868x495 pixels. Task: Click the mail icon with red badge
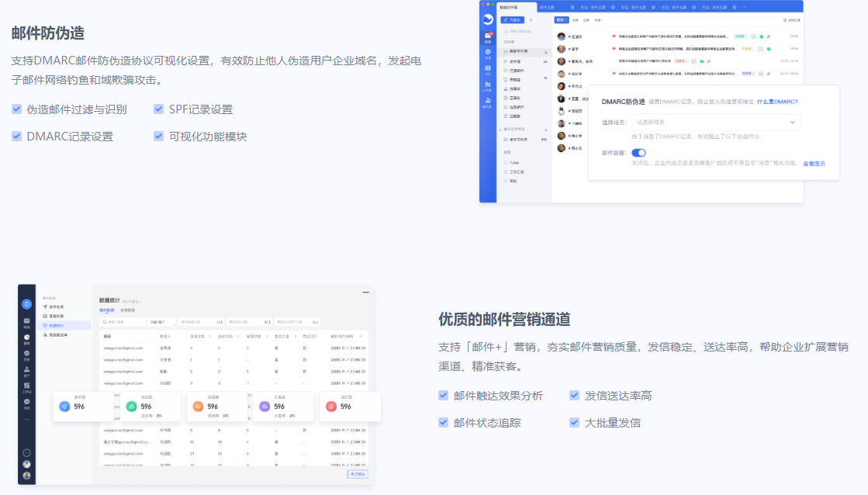488,36
